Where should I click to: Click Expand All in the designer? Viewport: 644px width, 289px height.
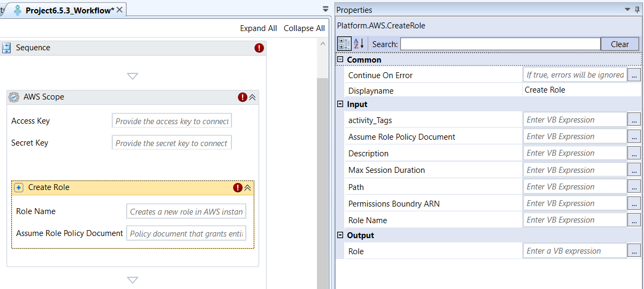(x=259, y=28)
